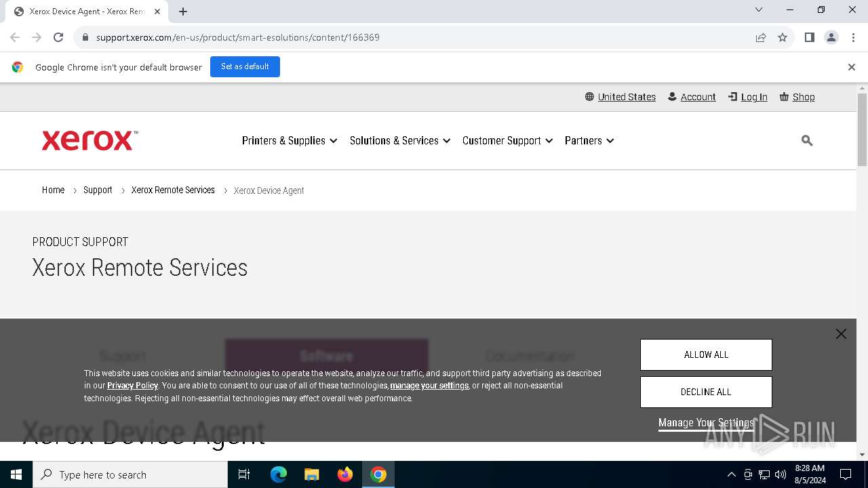Open Chrome three-dot menu
Viewport: 868px width, 488px height.
[853, 37]
